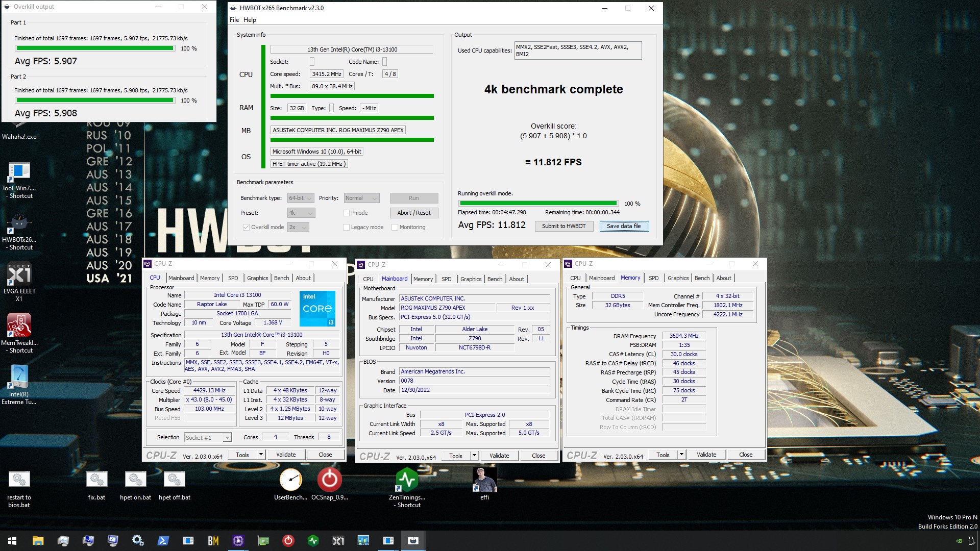Open hpet off.bat file
Image resolution: width=980 pixels, height=551 pixels.
[x=174, y=486]
